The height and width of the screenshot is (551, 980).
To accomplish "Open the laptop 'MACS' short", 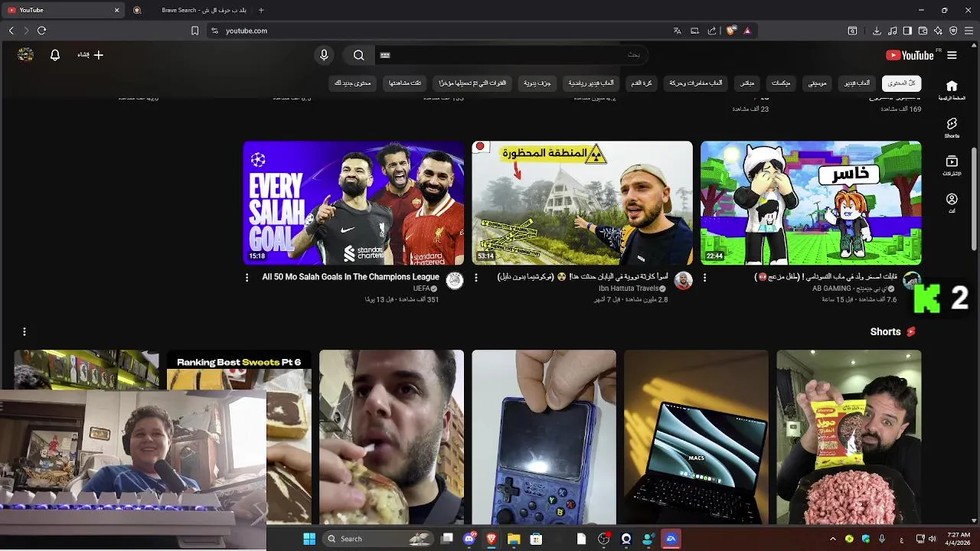I will coord(696,438).
